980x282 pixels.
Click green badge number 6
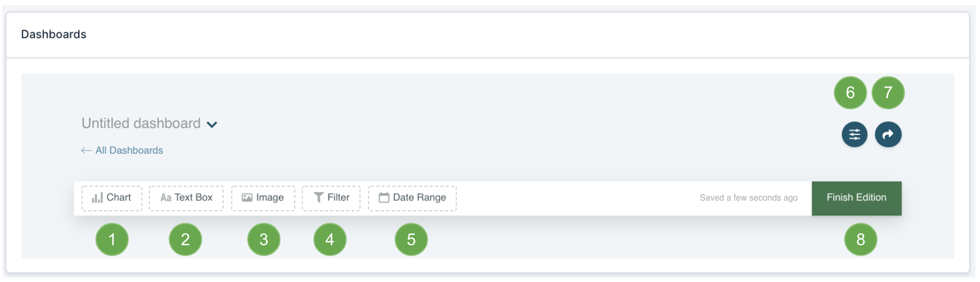(x=850, y=93)
